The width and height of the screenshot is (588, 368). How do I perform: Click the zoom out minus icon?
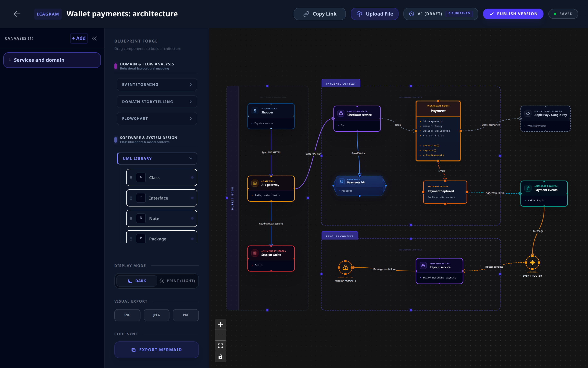(x=220, y=335)
